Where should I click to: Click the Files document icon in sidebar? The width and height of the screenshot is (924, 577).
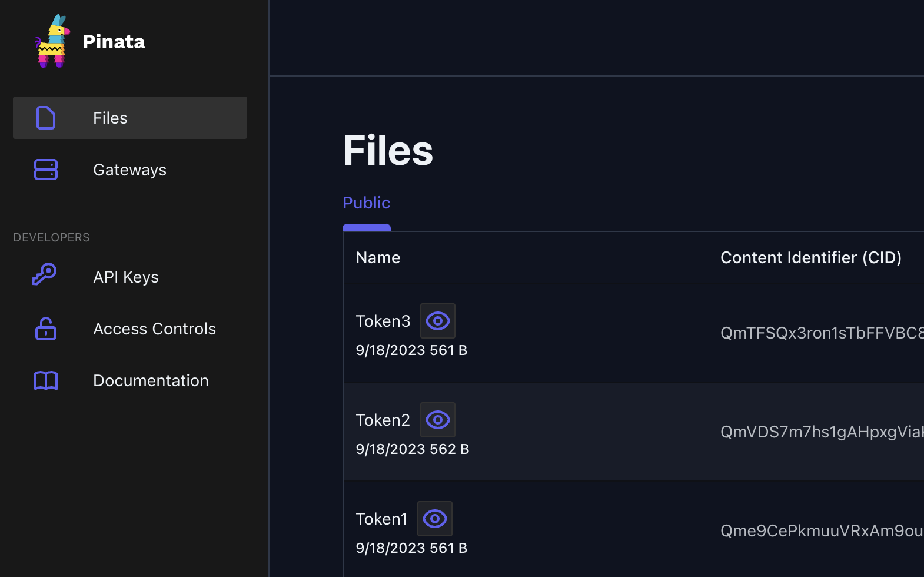point(46,118)
